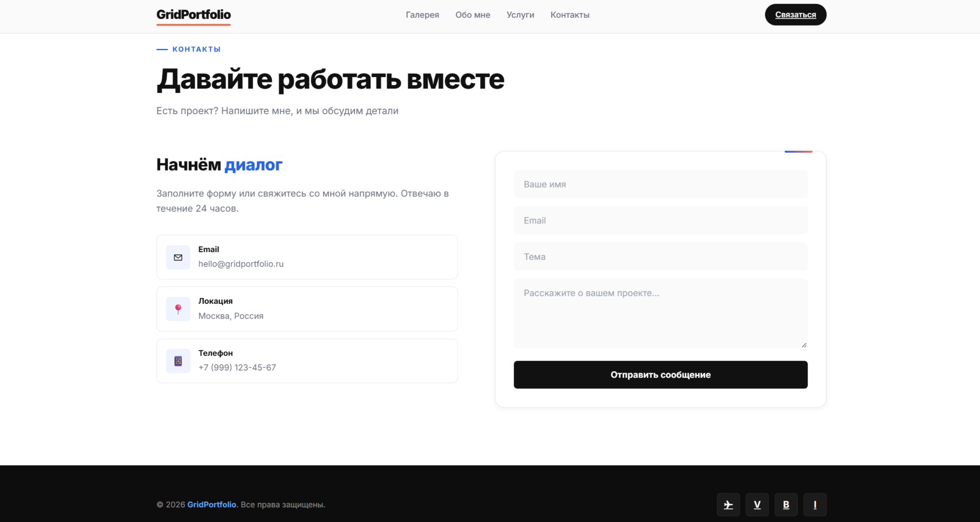Select the Тема input field
980x522 pixels.
(660, 257)
